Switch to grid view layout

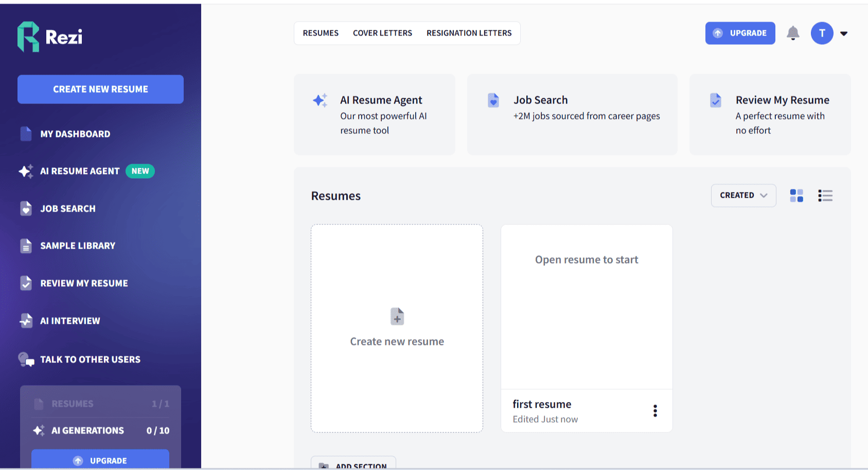[x=796, y=196]
